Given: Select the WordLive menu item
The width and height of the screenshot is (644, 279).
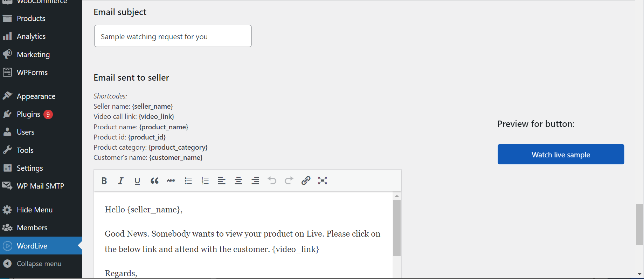Looking at the screenshot, I should click(41, 246).
